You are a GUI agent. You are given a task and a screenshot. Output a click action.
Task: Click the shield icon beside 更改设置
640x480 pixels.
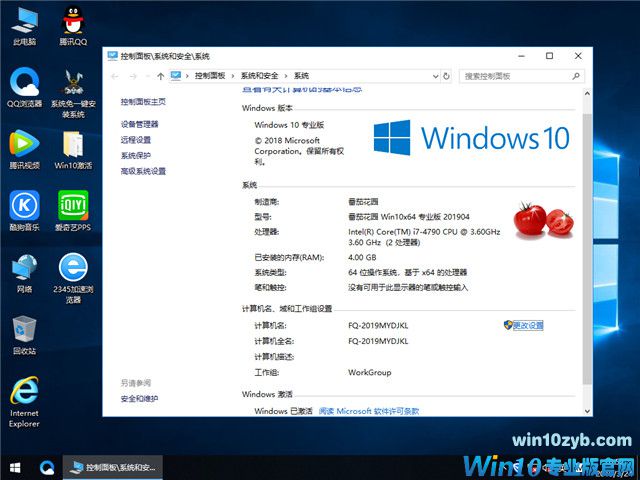tap(508, 325)
